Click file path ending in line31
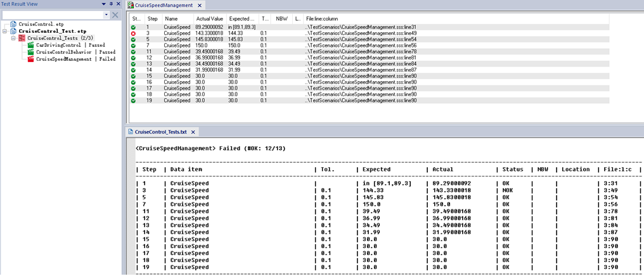The image size is (644, 276). 361,27
